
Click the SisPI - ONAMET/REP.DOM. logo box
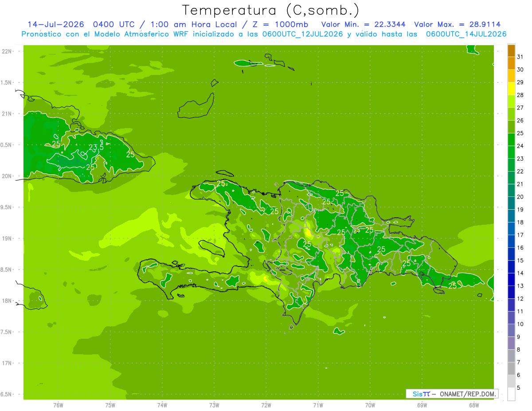452,394
